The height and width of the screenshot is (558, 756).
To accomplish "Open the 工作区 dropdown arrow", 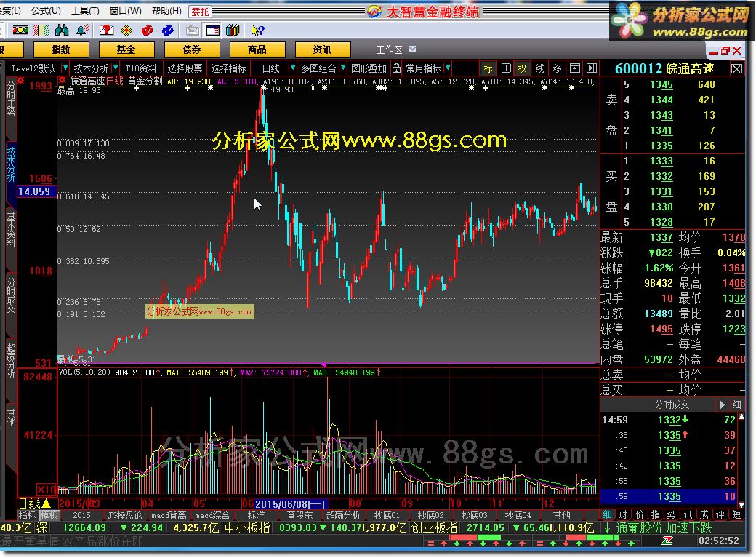I will point(412,49).
